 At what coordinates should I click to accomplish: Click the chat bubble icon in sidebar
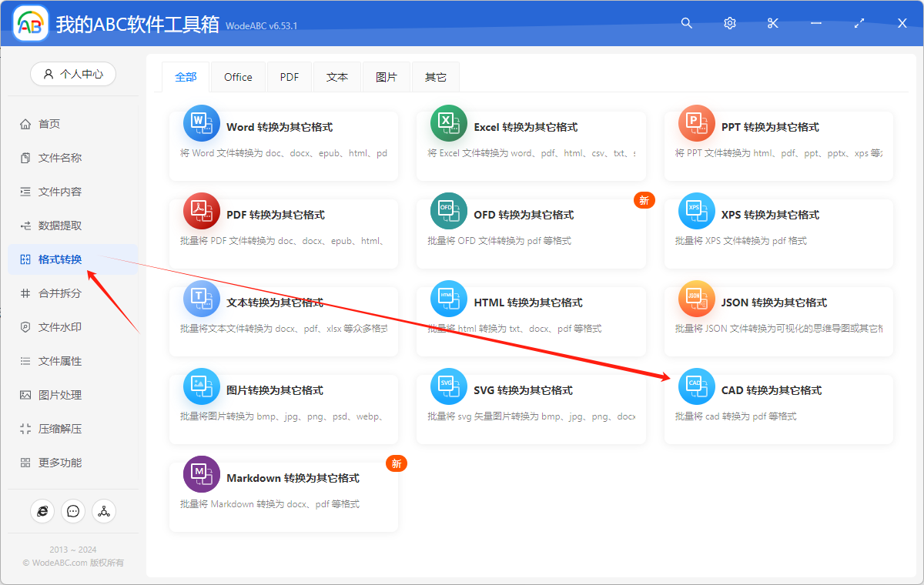pyautogui.click(x=73, y=511)
